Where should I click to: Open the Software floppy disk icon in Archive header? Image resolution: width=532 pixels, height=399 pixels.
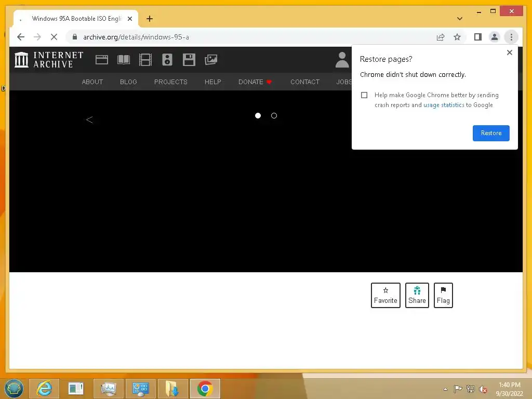(x=189, y=60)
